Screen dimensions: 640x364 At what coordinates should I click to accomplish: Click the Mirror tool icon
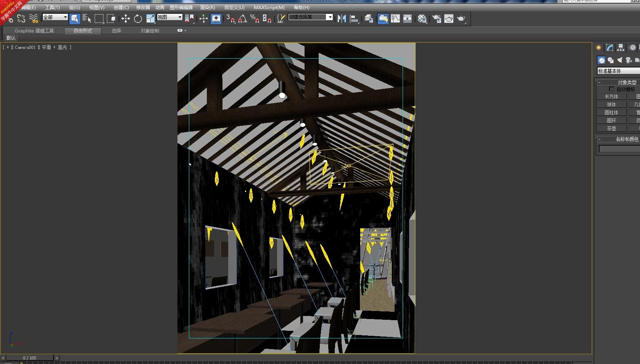pos(342,18)
